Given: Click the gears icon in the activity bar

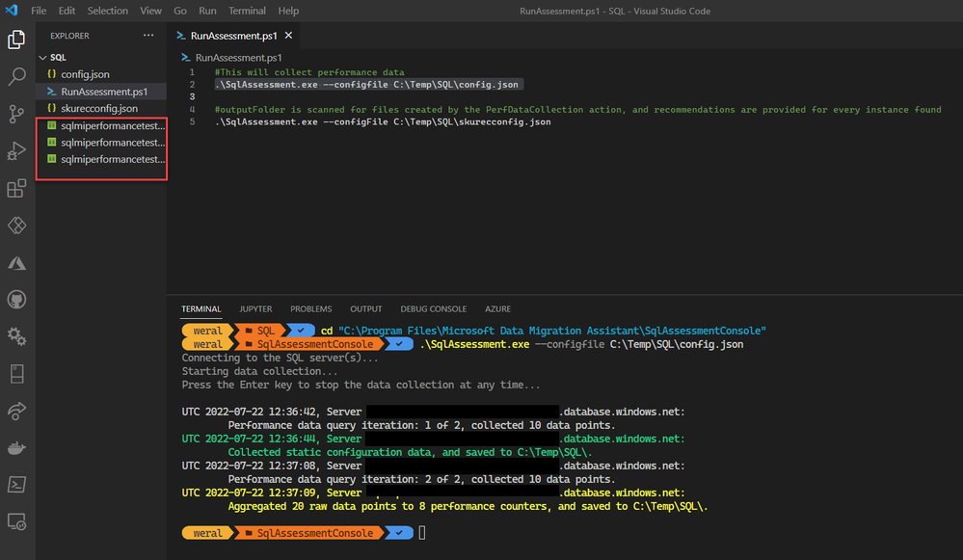Looking at the screenshot, I should 16,336.
